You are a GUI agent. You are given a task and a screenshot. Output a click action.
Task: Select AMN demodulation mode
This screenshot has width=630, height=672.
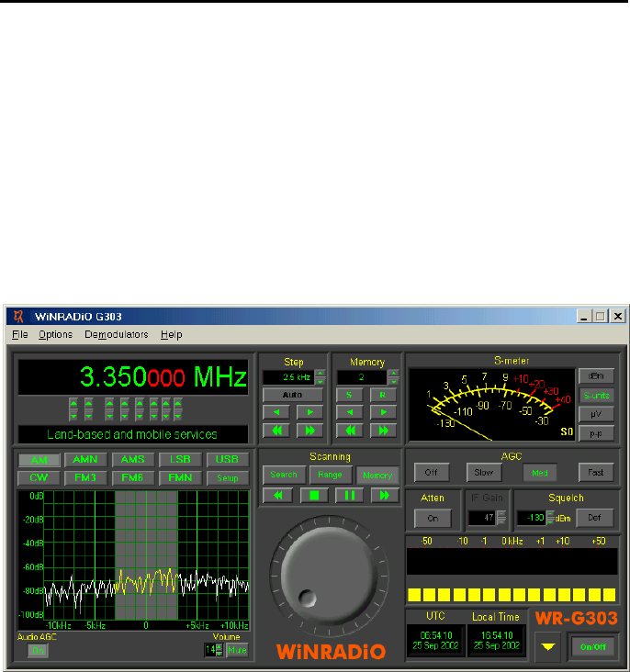(x=85, y=459)
